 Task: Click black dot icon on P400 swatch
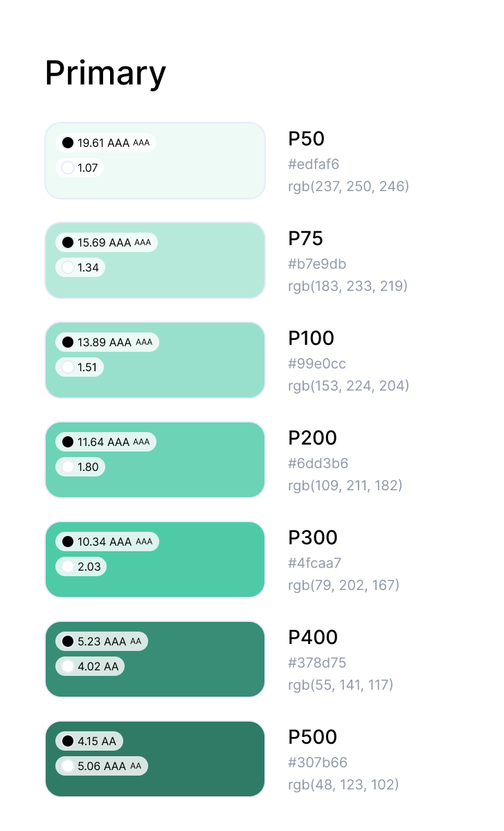click(68, 641)
